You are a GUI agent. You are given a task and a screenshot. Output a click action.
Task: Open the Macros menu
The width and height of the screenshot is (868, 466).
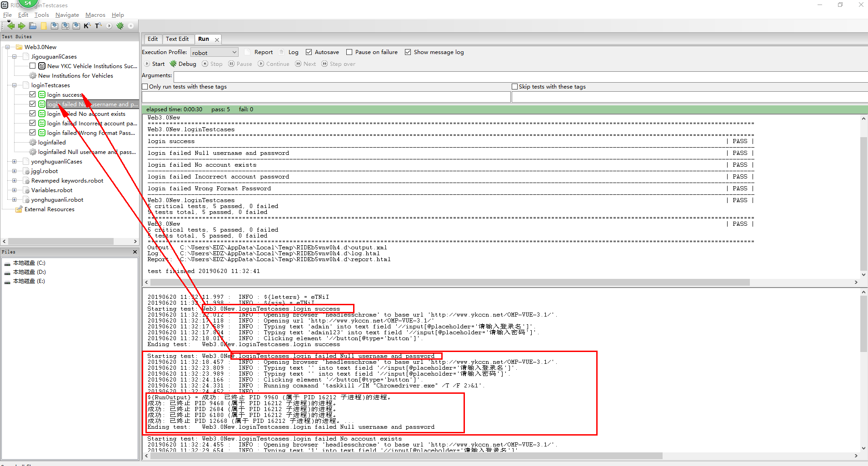pyautogui.click(x=95, y=15)
